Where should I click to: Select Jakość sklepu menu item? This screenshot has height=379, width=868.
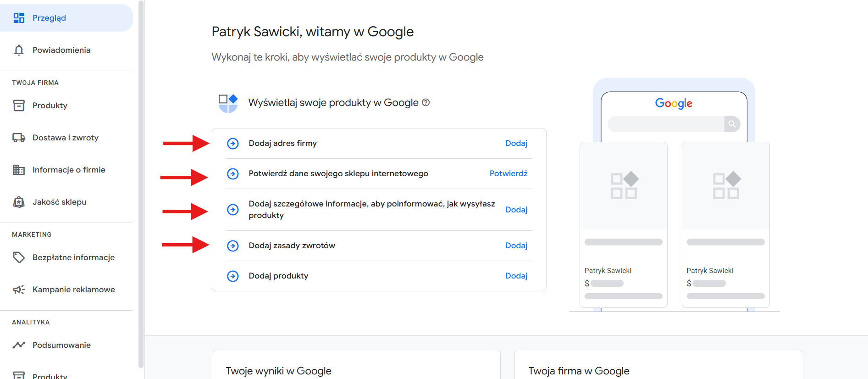click(x=66, y=202)
